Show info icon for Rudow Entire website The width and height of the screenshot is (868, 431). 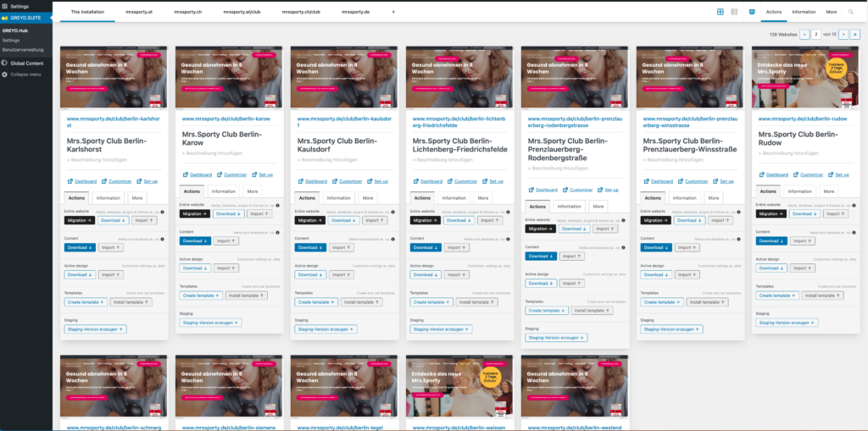coord(853,205)
